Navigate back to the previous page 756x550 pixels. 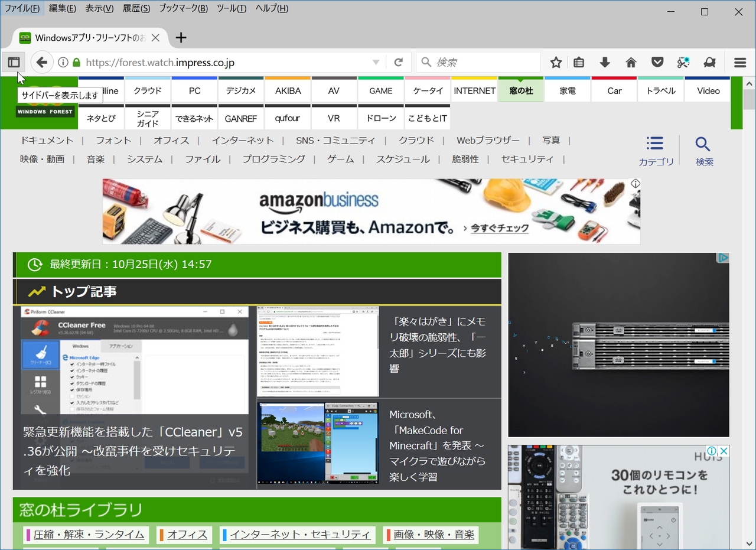[41, 61]
